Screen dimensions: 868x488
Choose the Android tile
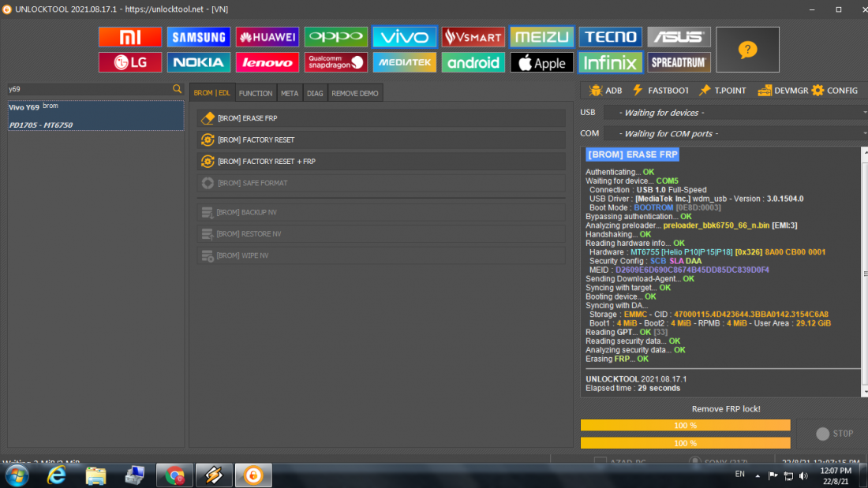(473, 62)
